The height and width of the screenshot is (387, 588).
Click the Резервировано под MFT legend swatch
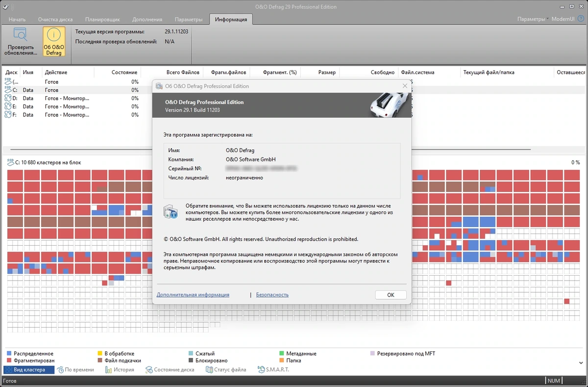pyautogui.click(x=372, y=353)
